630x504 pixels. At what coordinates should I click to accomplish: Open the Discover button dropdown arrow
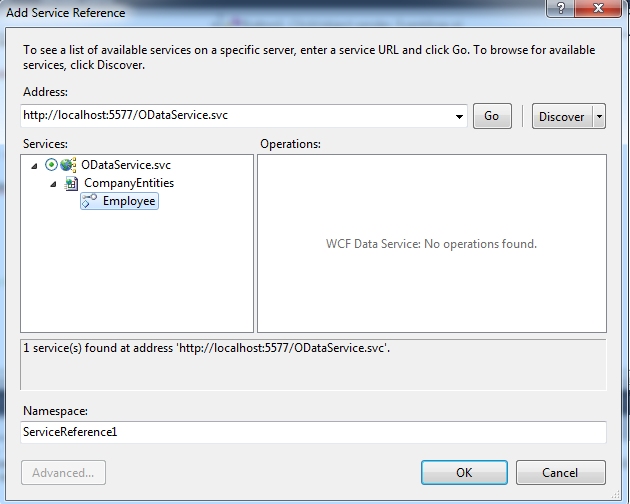coord(599,116)
